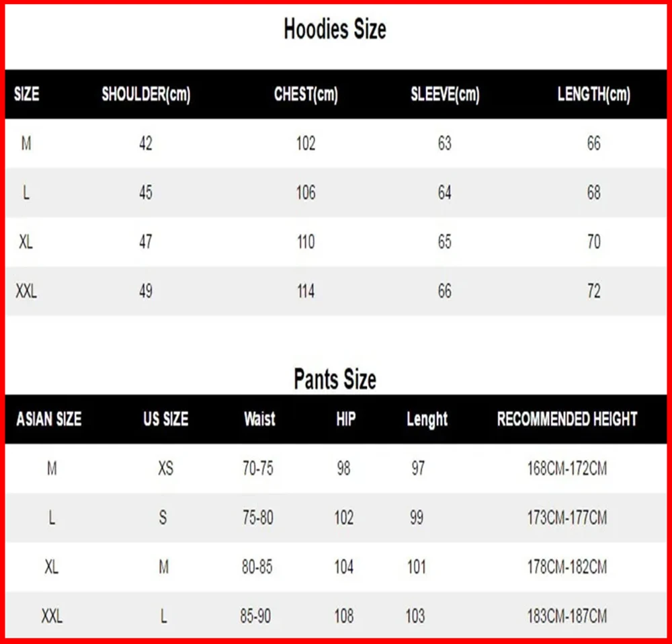Select the misspelled Lenght column header

(x=427, y=420)
